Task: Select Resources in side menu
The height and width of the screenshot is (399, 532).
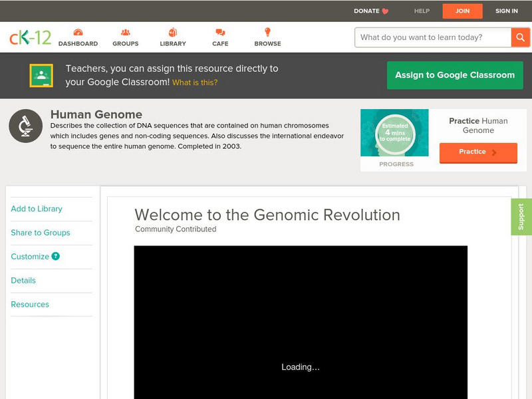Action: tap(30, 304)
